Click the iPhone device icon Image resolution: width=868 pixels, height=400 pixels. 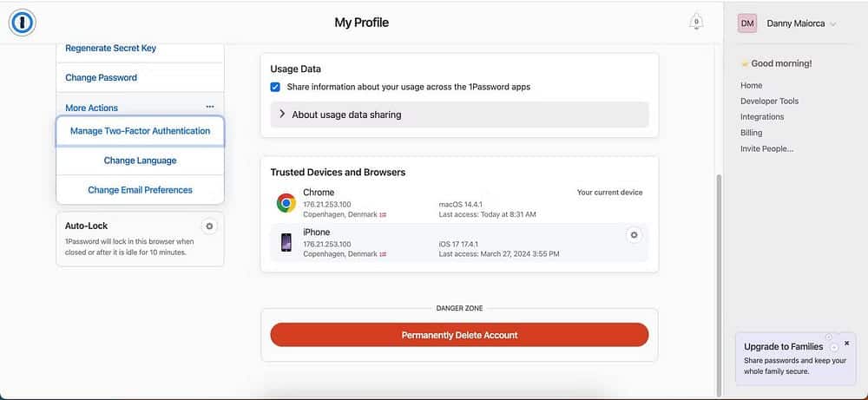tap(286, 242)
